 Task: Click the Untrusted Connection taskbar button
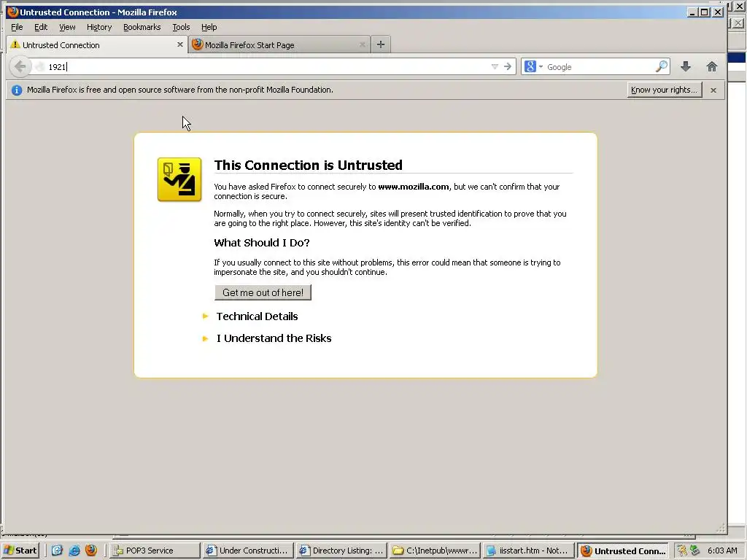(x=623, y=551)
